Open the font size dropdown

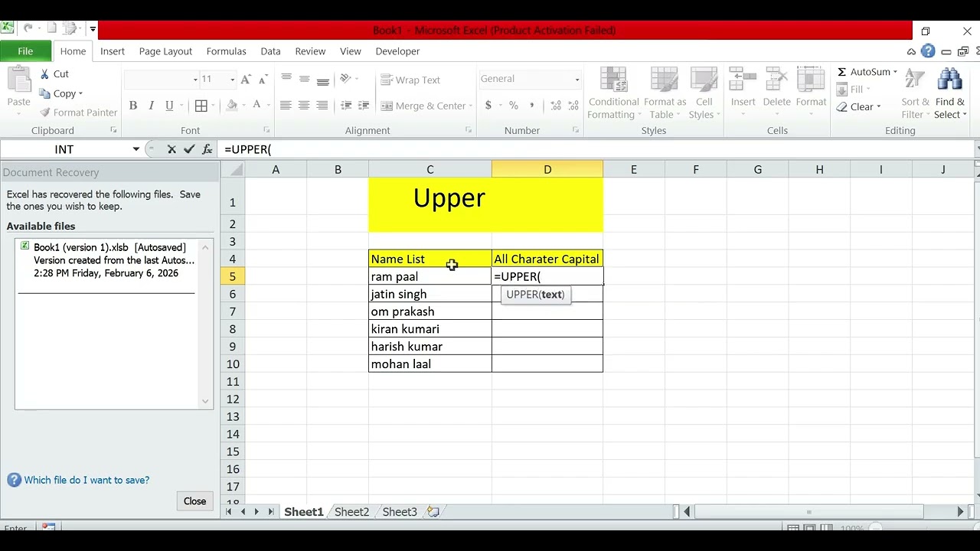click(x=232, y=79)
